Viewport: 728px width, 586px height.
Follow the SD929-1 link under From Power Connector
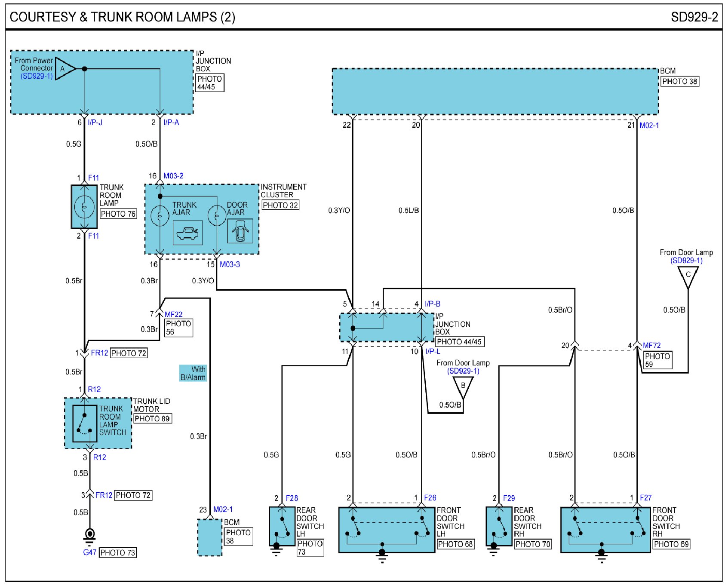37,76
